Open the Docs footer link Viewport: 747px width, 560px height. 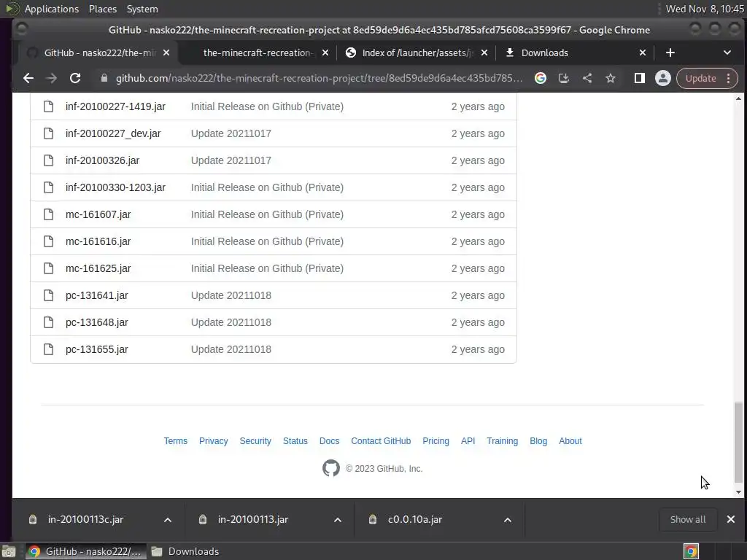[x=329, y=441]
